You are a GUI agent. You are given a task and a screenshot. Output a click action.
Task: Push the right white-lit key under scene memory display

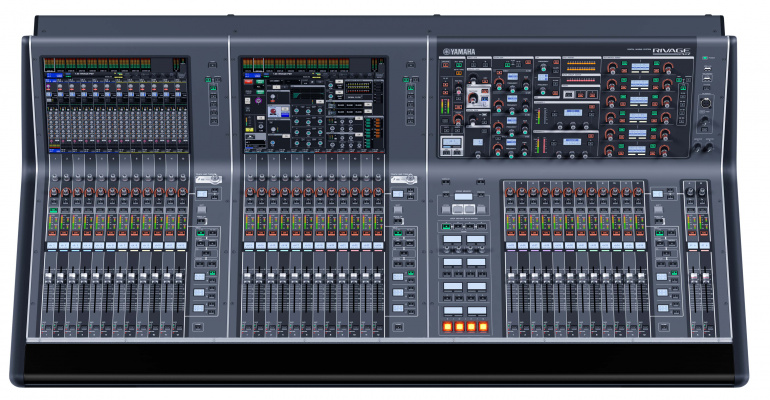469,210
